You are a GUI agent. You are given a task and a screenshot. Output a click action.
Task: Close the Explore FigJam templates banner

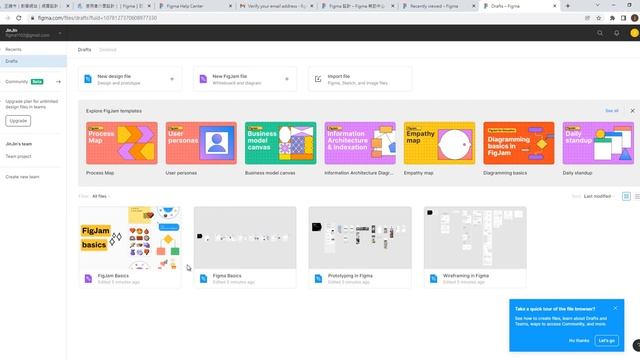point(632,111)
